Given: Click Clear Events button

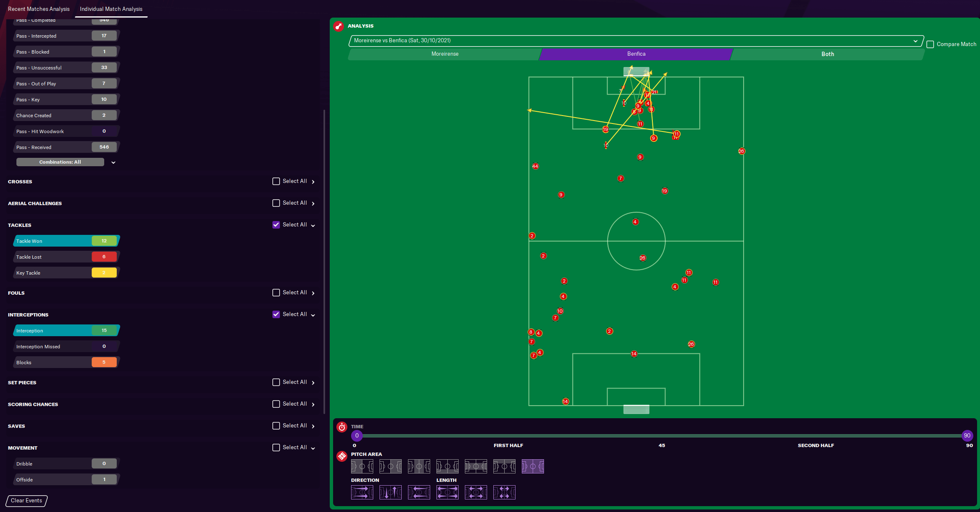Looking at the screenshot, I should (x=26, y=501).
